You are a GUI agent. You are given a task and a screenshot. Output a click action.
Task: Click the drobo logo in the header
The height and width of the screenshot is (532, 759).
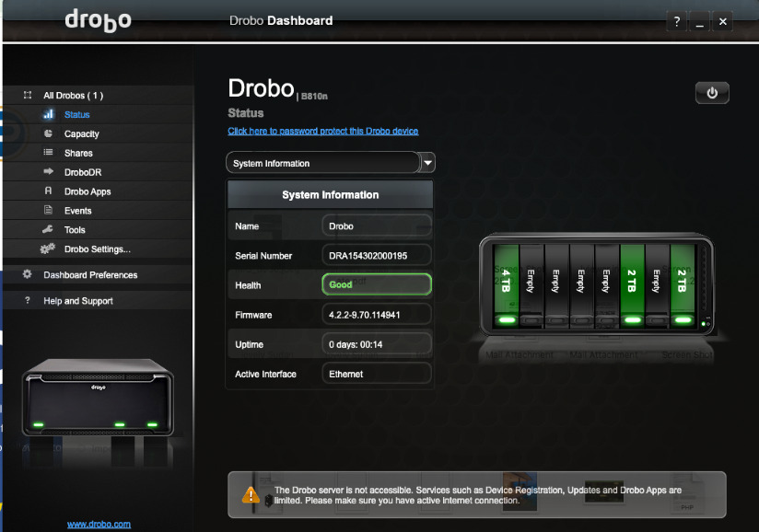(99, 20)
